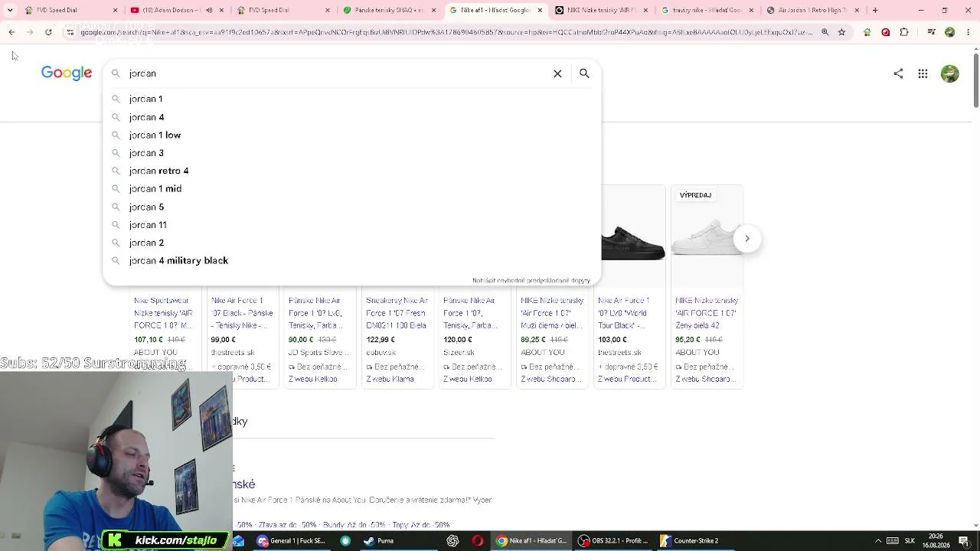980x551 pixels.
Task: Select suggestion "jordan 1 low"
Action: pyautogui.click(x=352, y=135)
